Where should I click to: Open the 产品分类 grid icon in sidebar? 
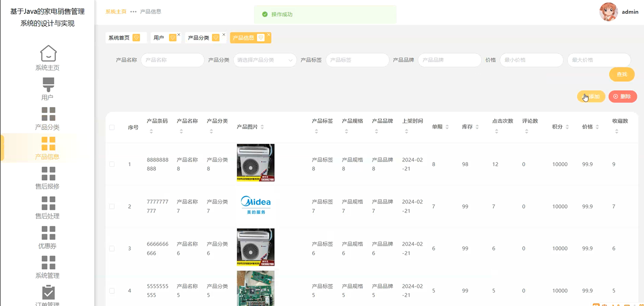pos(48,114)
